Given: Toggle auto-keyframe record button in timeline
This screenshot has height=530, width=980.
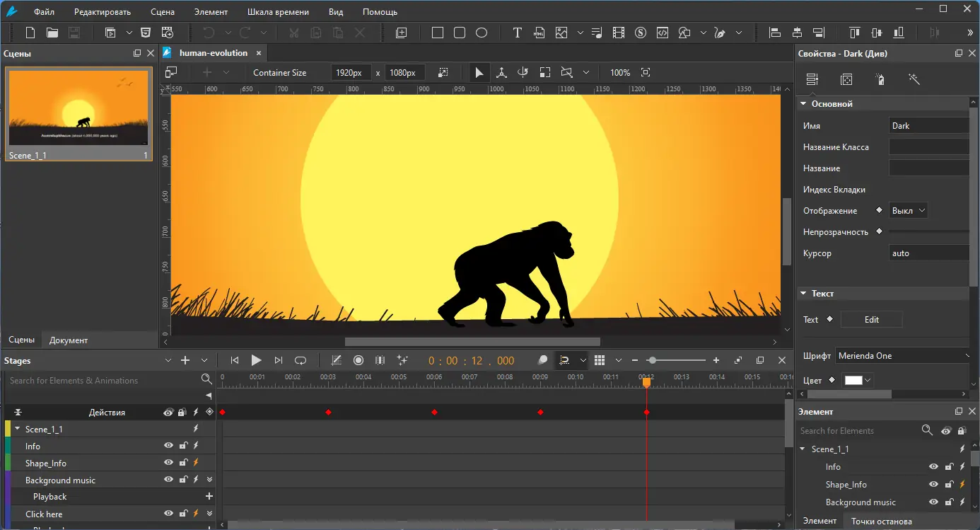Looking at the screenshot, I should (x=358, y=360).
